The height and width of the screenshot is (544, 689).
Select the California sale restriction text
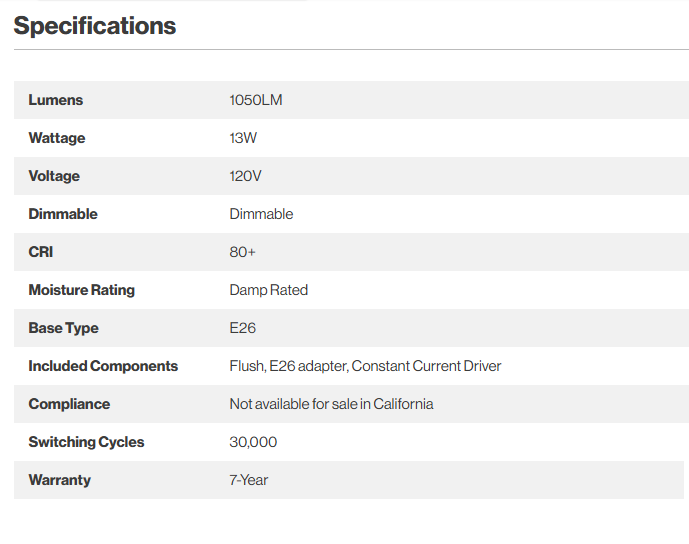tap(331, 404)
